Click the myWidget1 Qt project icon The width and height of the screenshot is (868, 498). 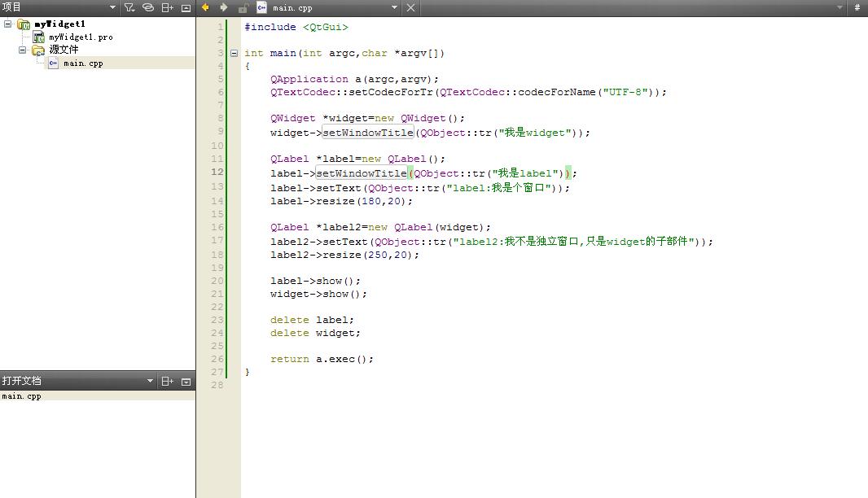pyautogui.click(x=24, y=24)
